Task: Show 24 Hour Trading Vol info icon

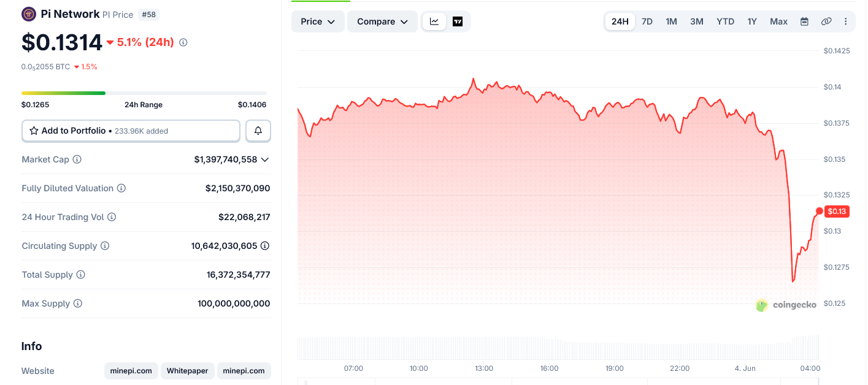Action: (x=112, y=217)
